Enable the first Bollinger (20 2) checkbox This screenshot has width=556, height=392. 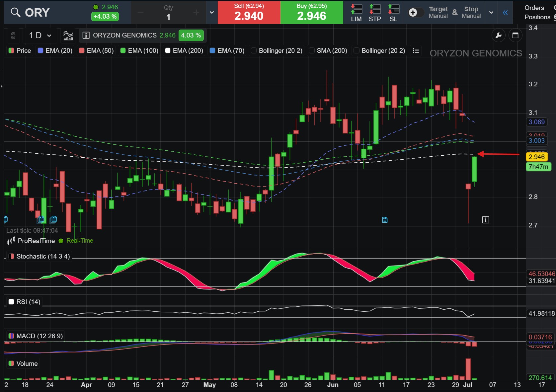254,50
